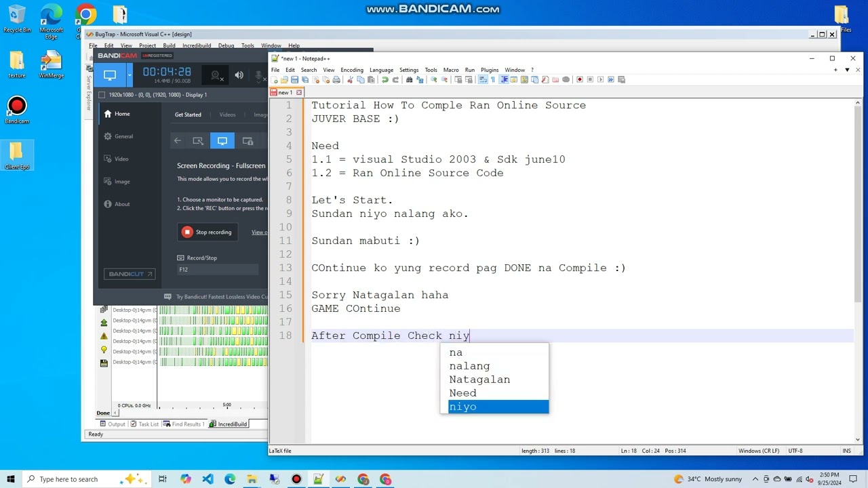The image size is (868, 488).
Task: Toggle Word Wrap icon in Notepad++ toolbar
Action: 483,79
